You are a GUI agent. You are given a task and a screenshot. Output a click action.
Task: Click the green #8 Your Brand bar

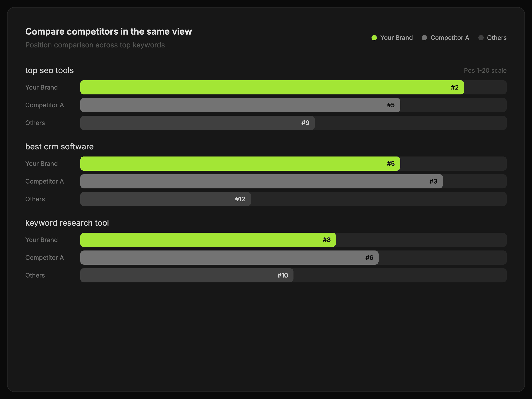tap(208, 240)
